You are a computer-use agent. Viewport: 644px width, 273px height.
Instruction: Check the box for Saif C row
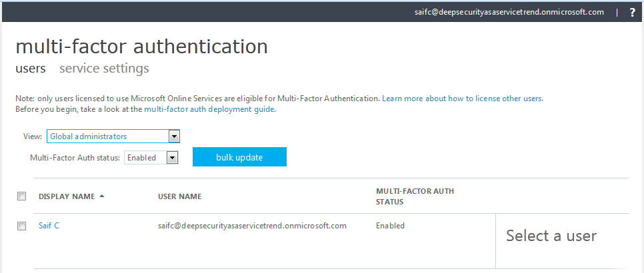coord(22,226)
